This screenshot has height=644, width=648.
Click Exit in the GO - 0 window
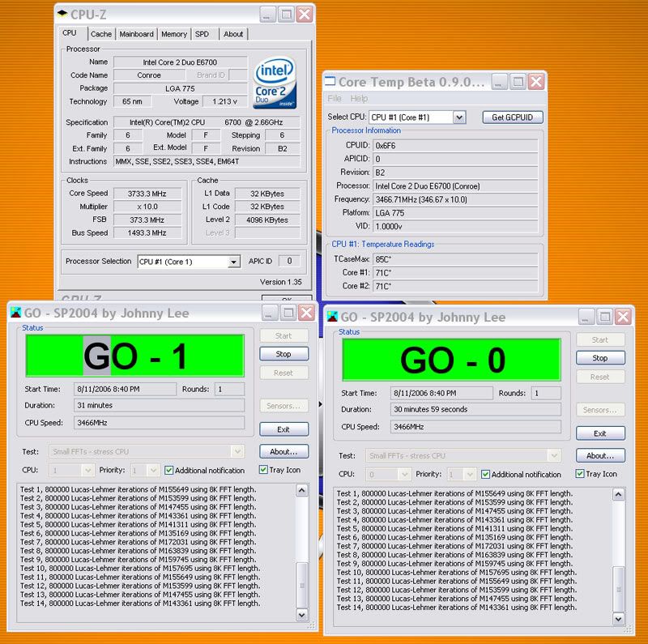click(x=600, y=433)
